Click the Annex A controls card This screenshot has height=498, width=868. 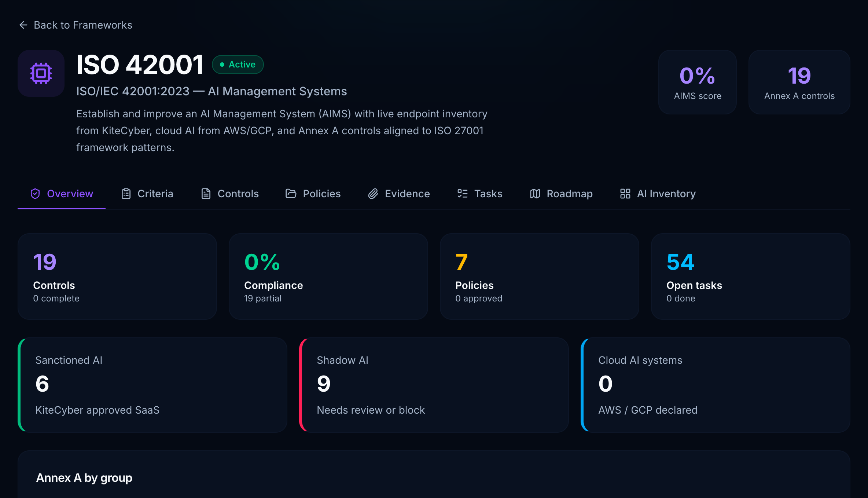(x=799, y=82)
